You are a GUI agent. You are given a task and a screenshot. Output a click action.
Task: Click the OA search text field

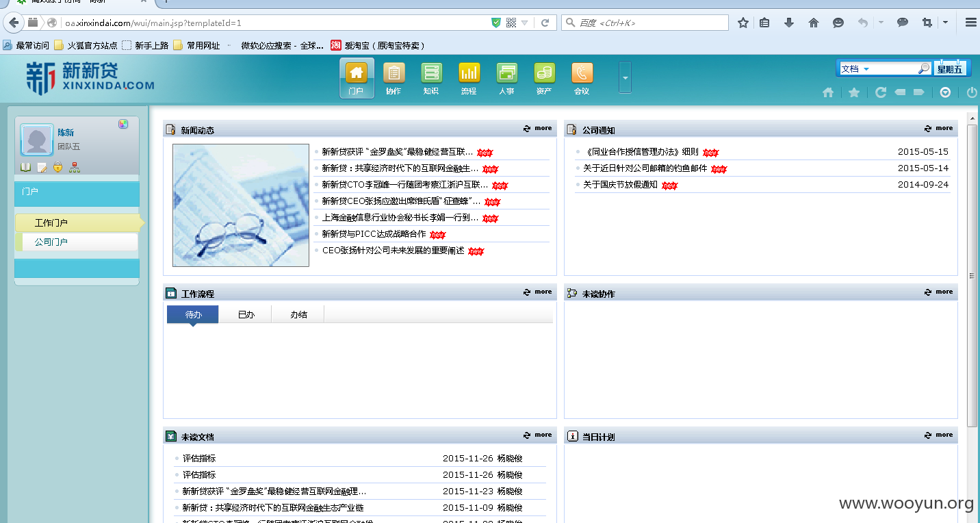[894, 69]
